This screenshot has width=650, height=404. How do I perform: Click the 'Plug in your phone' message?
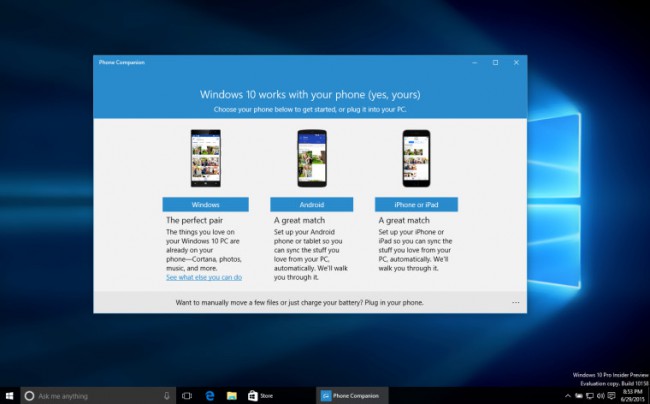pyautogui.click(x=299, y=302)
